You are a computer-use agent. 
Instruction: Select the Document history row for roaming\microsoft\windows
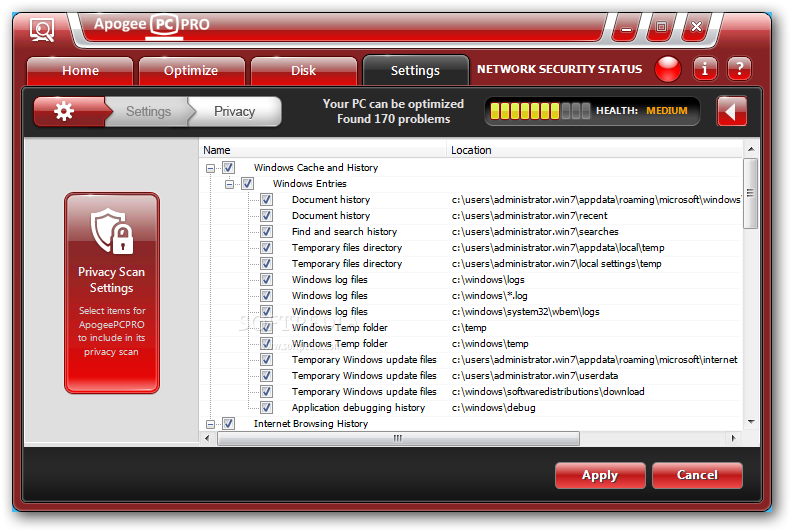(x=471, y=200)
